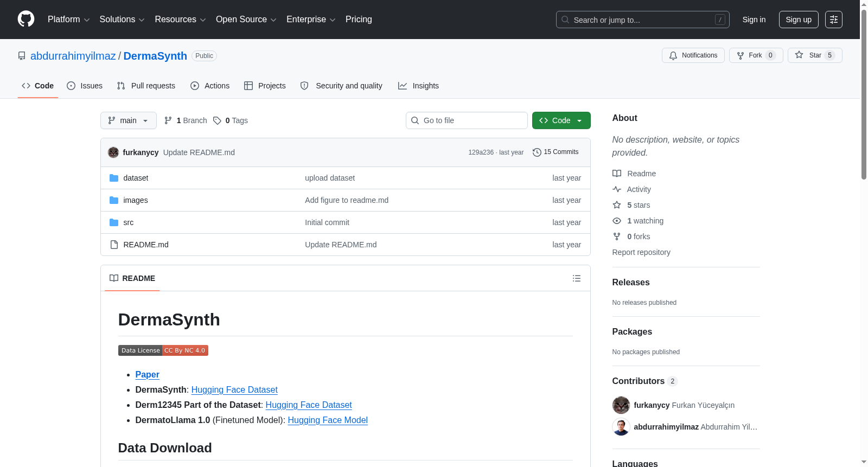Open the DermaSynth repository title link
This screenshot has height=467, width=868.
tap(155, 56)
